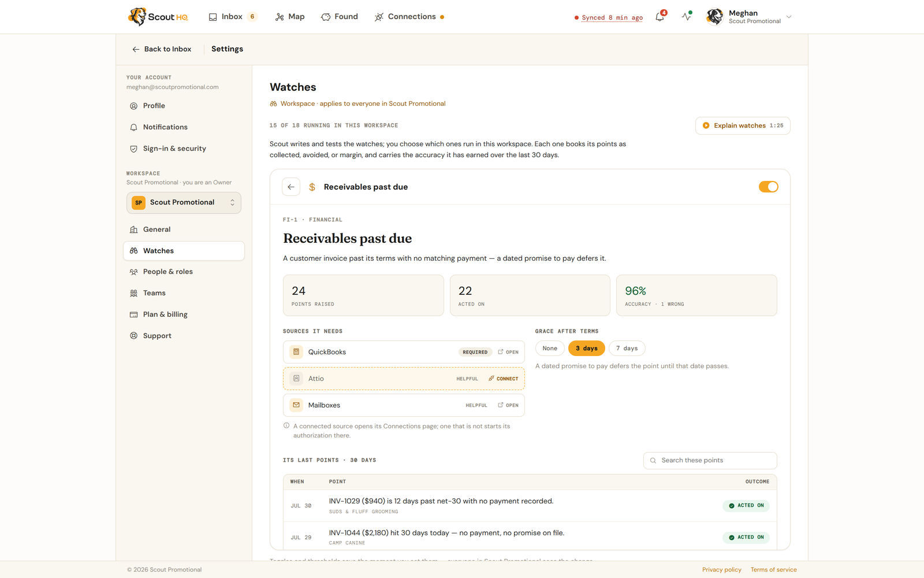Image resolution: width=924 pixels, height=578 pixels.
Task: Open People & roles settings
Action: coord(184,272)
